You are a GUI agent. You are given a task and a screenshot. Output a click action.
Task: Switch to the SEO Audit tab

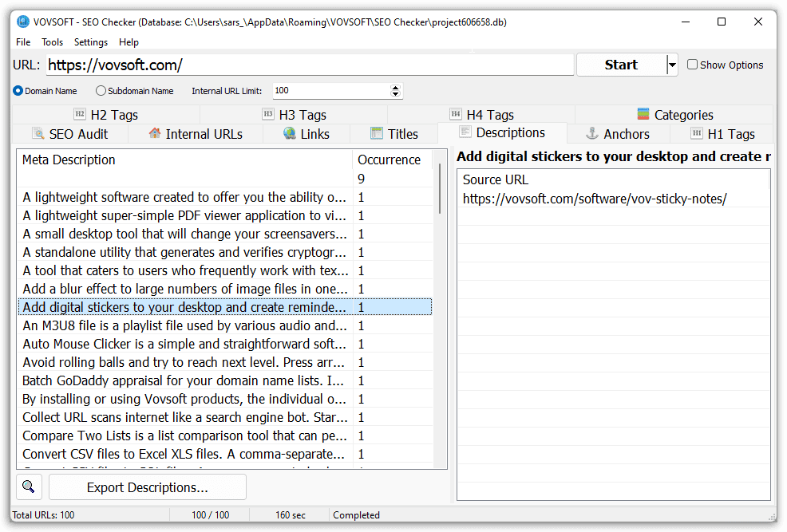click(x=69, y=134)
